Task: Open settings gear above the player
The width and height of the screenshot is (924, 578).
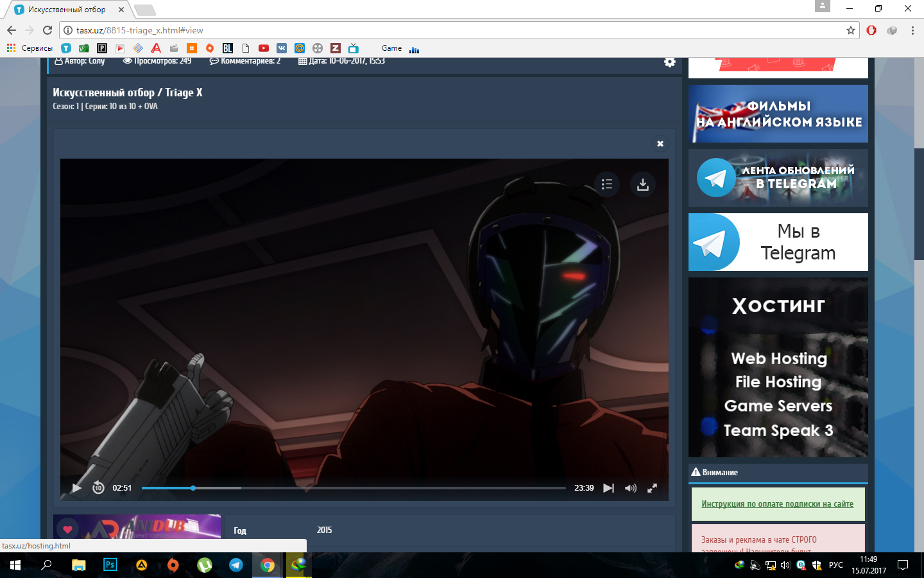Action: [x=670, y=62]
